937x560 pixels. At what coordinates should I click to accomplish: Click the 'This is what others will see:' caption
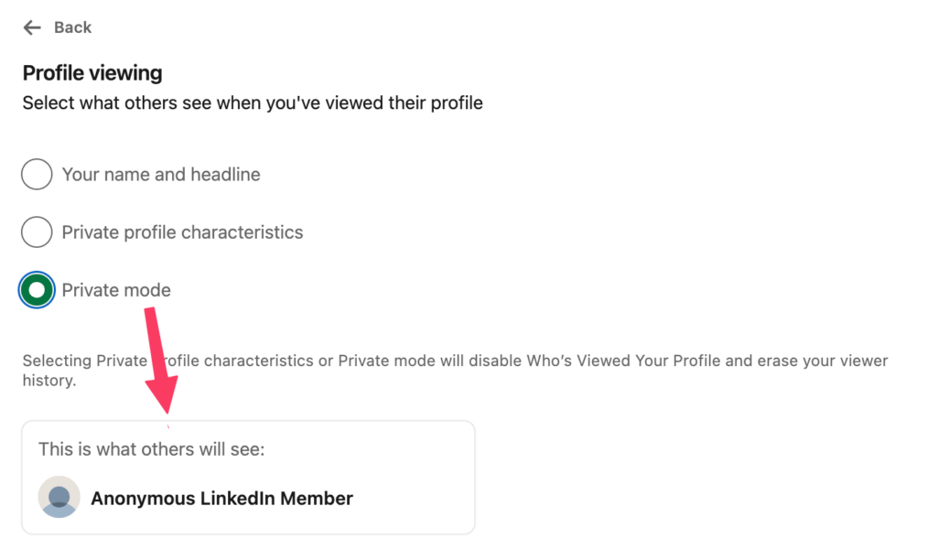point(151,449)
